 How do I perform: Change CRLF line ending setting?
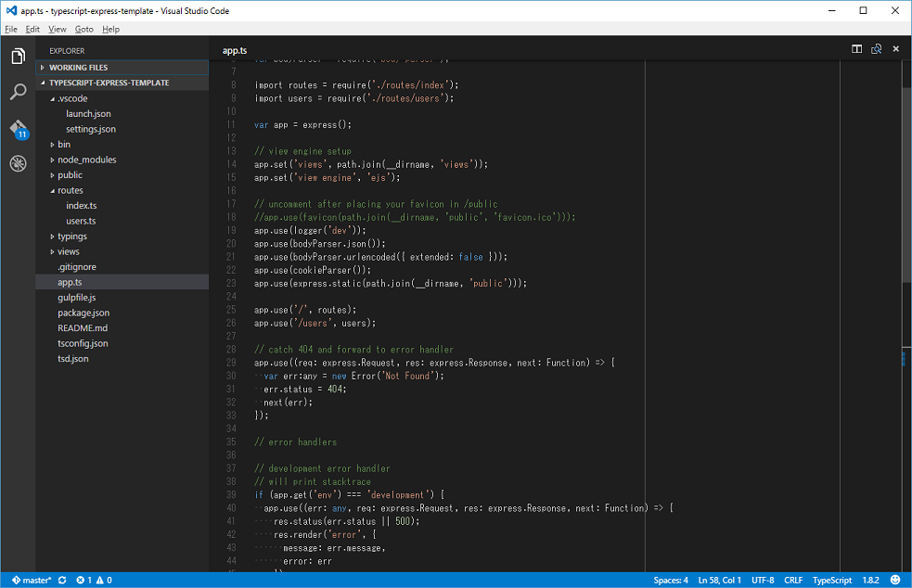pyautogui.click(x=792, y=580)
